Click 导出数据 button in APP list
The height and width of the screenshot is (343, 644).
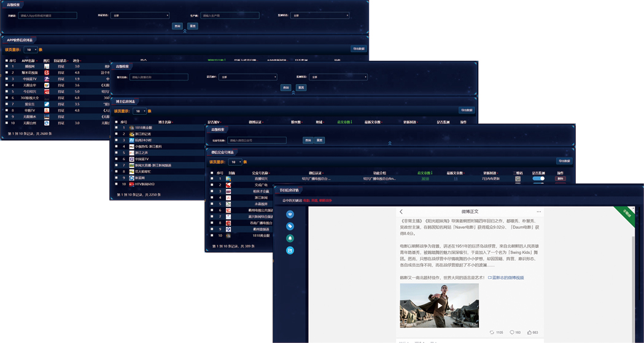click(359, 48)
